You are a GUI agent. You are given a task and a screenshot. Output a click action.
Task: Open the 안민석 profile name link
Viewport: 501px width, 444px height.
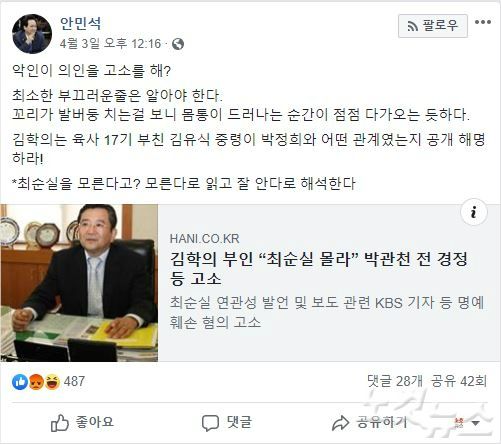pyautogui.click(x=80, y=23)
